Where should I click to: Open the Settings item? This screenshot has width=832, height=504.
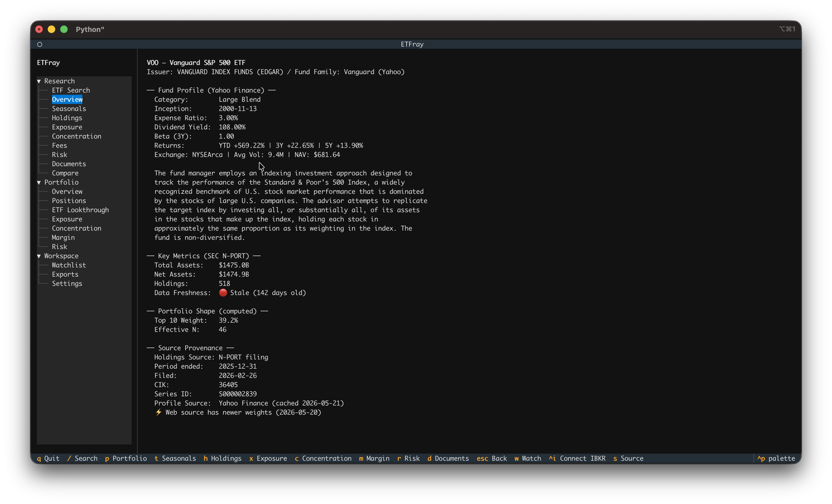pyautogui.click(x=67, y=284)
